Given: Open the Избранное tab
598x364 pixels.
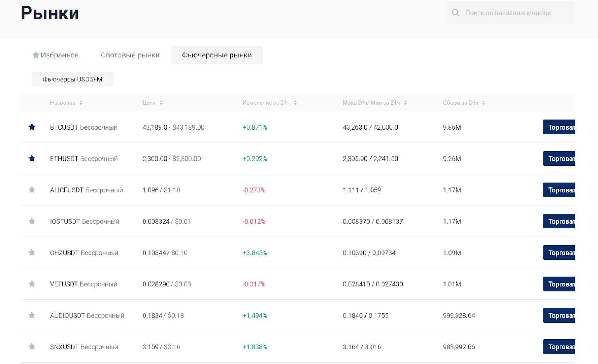Looking at the screenshot, I should [56, 55].
